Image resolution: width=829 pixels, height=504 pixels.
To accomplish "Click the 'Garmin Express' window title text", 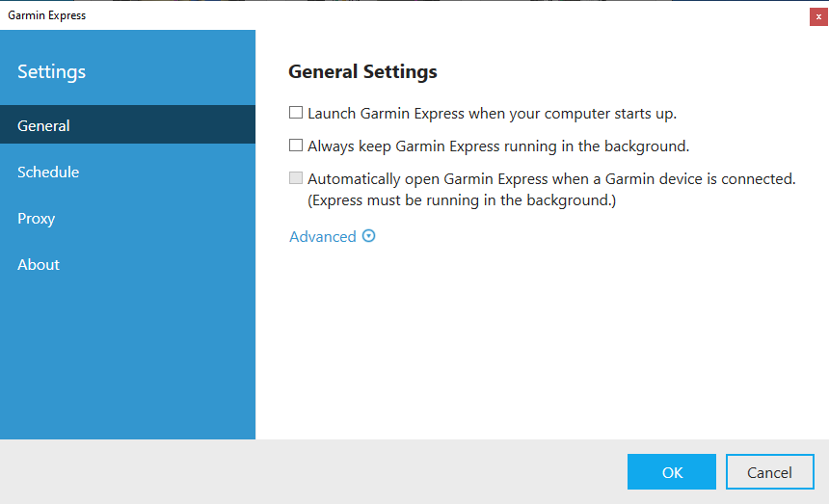I will (x=46, y=15).
